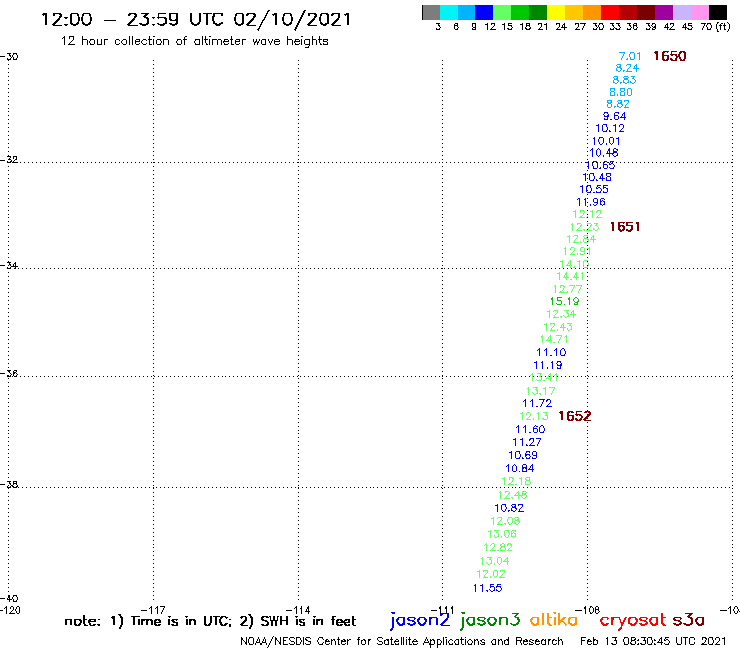Click the wave height value '12.23'
Screen dimensions: 740x650
pyautogui.click(x=584, y=227)
